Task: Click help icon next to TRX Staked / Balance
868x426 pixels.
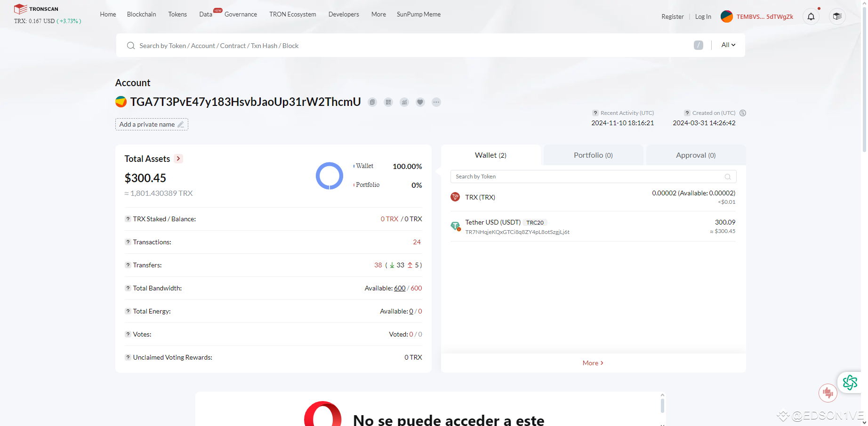Action: (x=128, y=219)
